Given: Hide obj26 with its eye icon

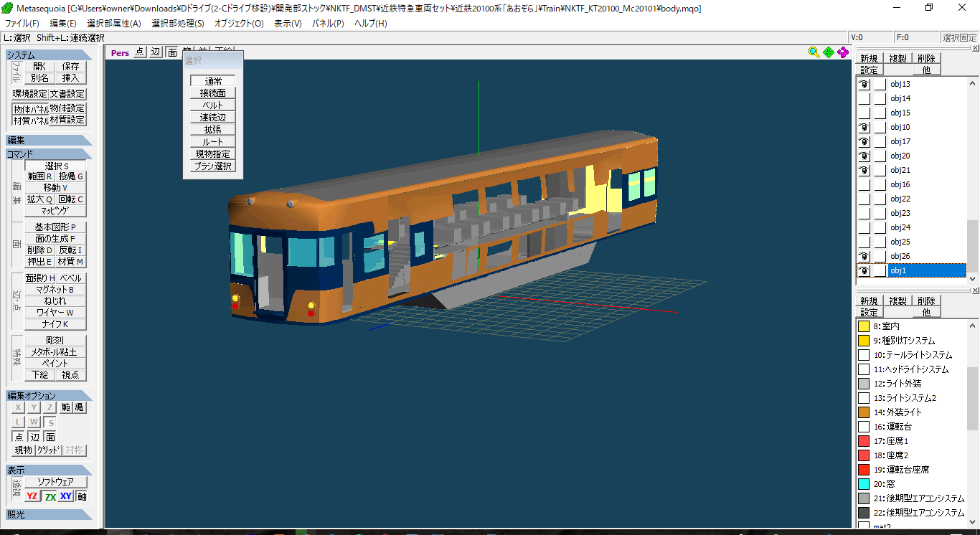Looking at the screenshot, I should pyautogui.click(x=864, y=256).
